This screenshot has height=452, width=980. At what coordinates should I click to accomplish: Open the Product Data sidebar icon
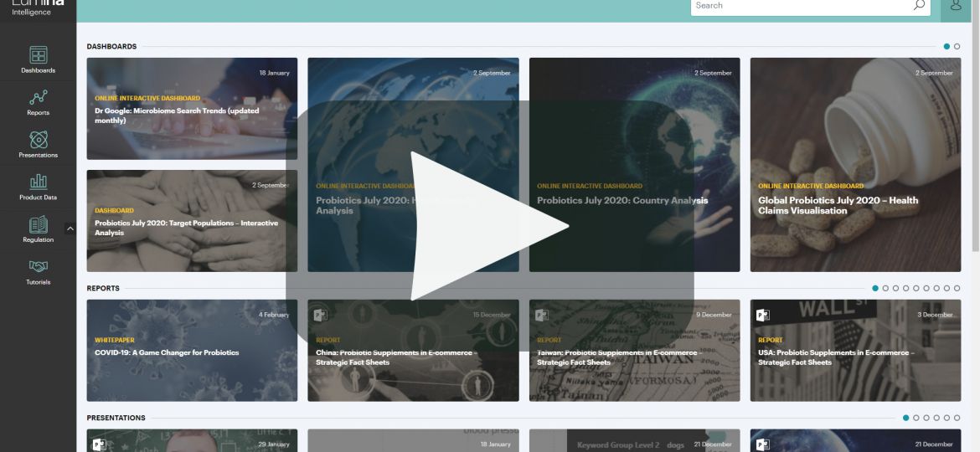[x=39, y=182]
